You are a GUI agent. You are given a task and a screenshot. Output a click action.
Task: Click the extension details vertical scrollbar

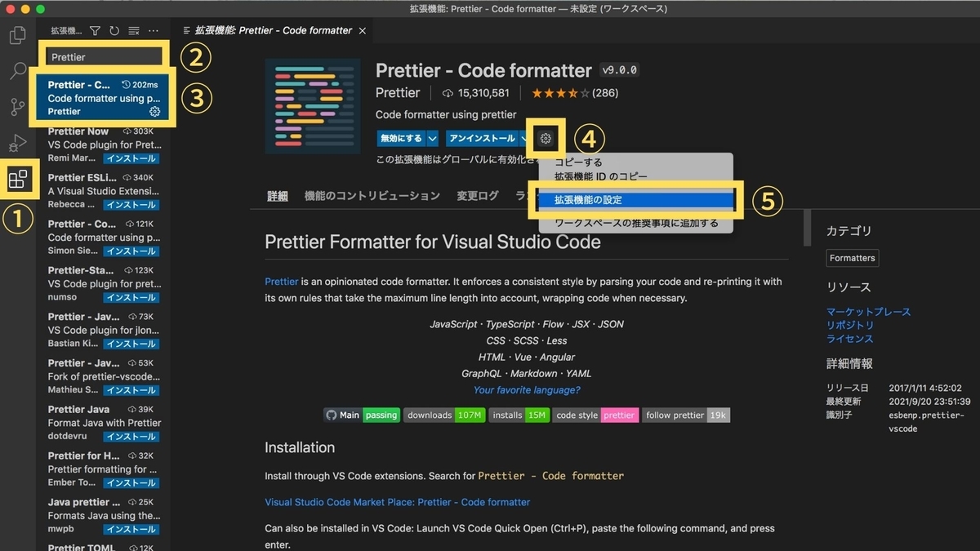pyautogui.click(x=807, y=229)
